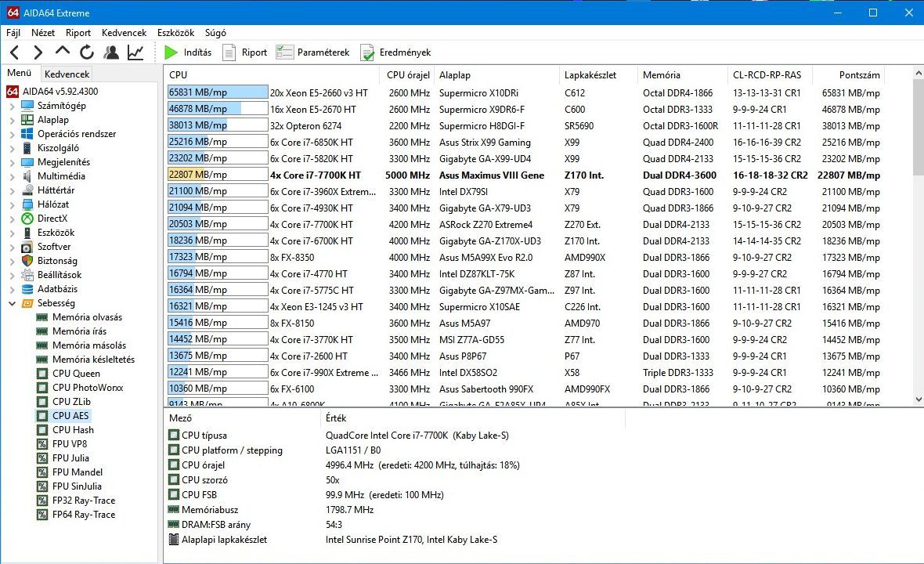Sort by the Pontszám column header
This screenshot has height=564, width=924.
(x=849, y=75)
